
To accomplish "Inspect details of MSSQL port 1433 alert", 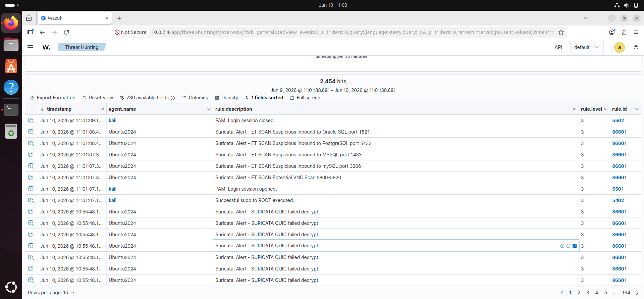I will pos(31,155).
